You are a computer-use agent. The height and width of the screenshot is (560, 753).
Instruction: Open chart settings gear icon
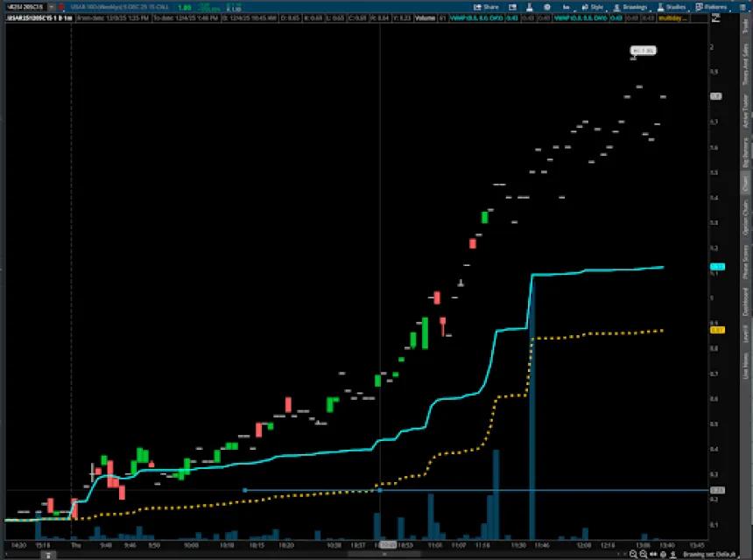click(547, 7)
